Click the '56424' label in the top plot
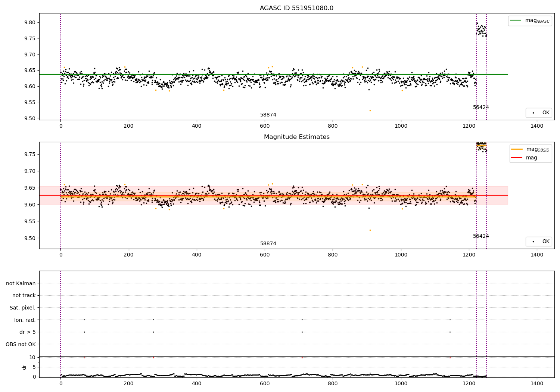 point(481,108)
